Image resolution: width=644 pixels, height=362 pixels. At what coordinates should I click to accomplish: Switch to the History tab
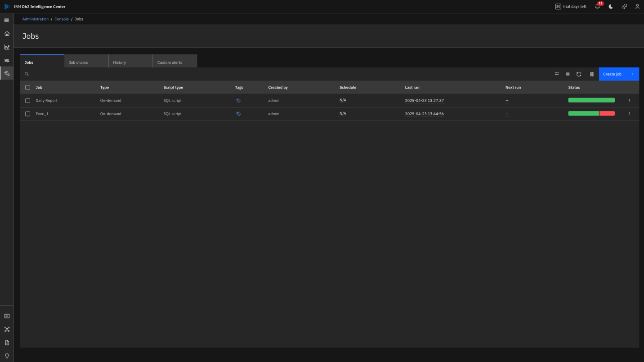pos(130,61)
